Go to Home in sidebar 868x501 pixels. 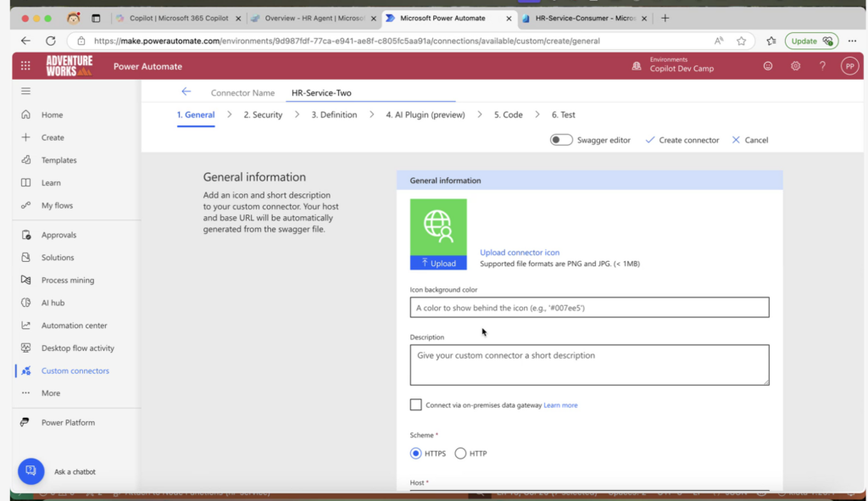[52, 114]
